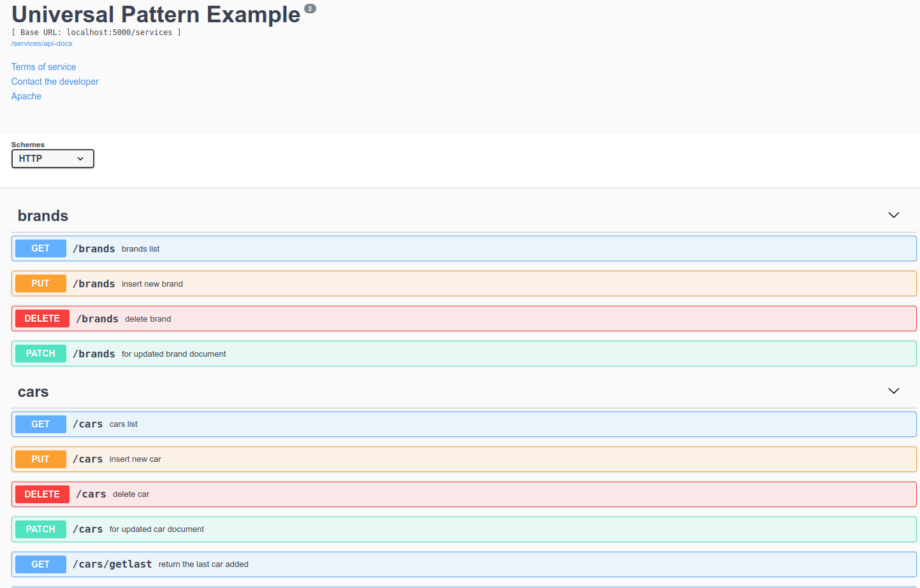Image resolution: width=920 pixels, height=588 pixels.
Task: Click GET badge for /brands
Action: (x=41, y=248)
